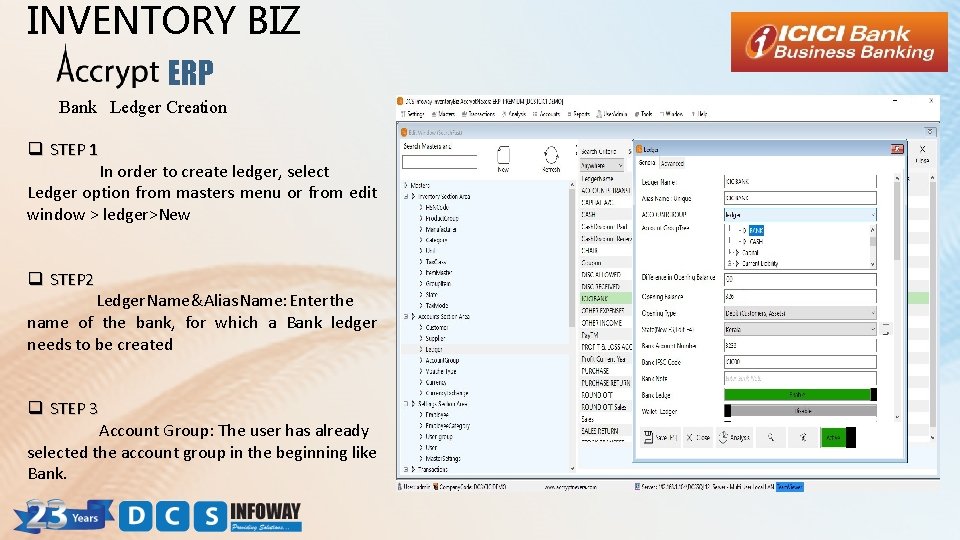Switch to the Advanced tab in Ledger

pos(672,163)
